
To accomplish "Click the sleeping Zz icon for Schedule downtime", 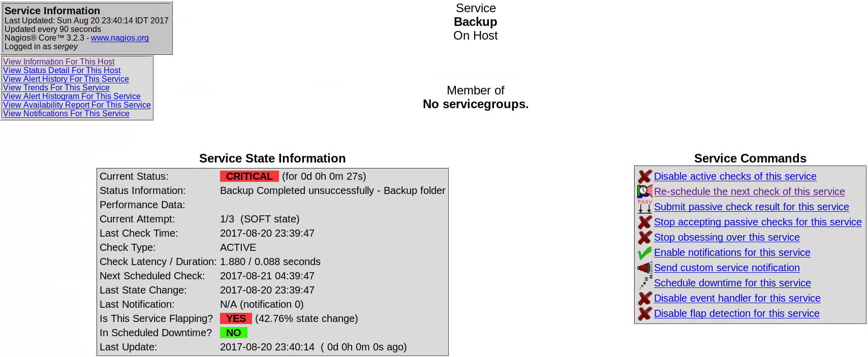I will click(x=645, y=283).
